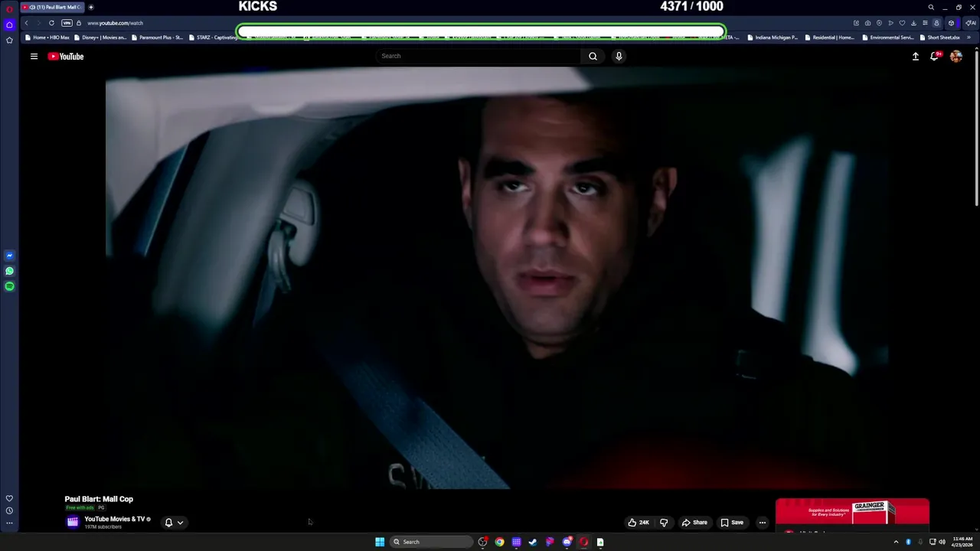Screen dimensions: 980x551
Task: Click the Paul Blart movie video player
Action: (x=498, y=278)
